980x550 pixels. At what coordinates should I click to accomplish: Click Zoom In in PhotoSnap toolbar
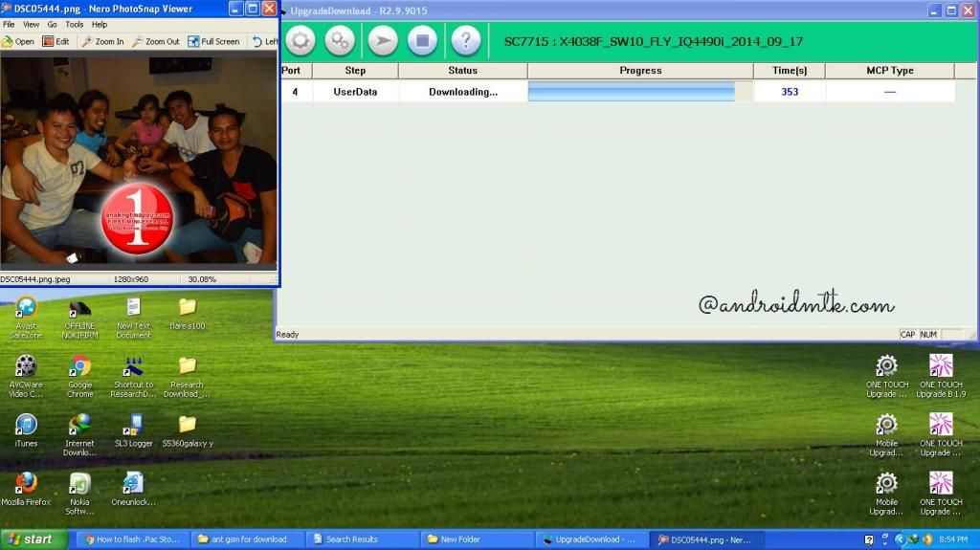102,42
